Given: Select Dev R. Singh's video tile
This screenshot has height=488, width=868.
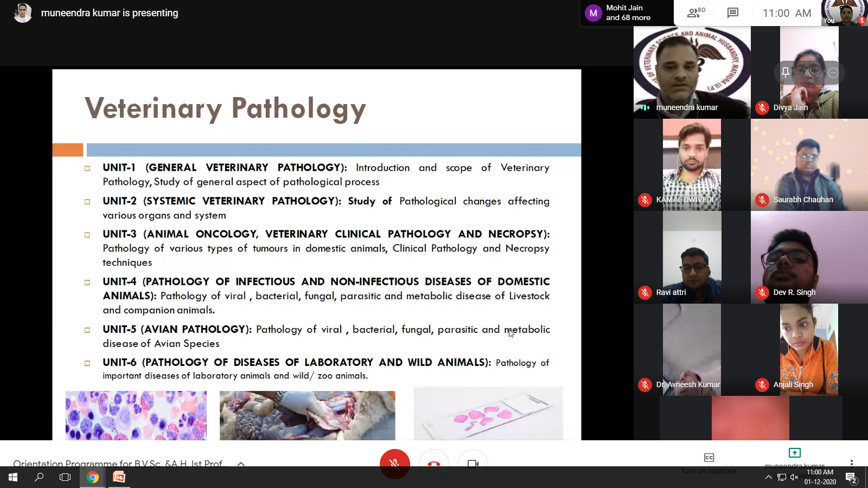Looking at the screenshot, I should point(809,257).
